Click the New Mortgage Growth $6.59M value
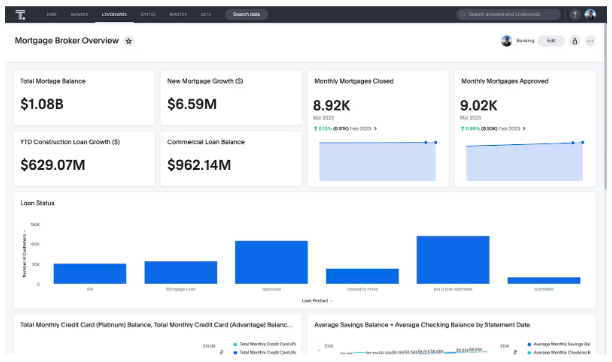The image size is (612, 362). [x=192, y=104]
